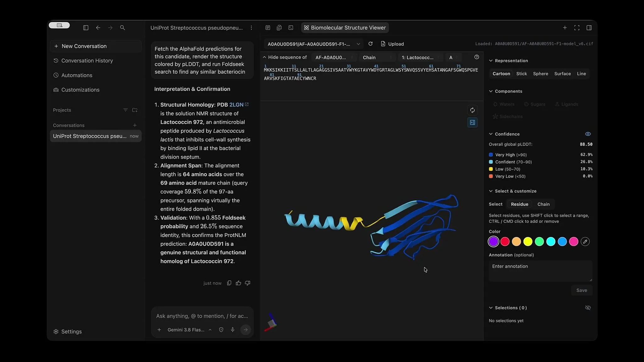Save the annotation

pyautogui.click(x=581, y=290)
